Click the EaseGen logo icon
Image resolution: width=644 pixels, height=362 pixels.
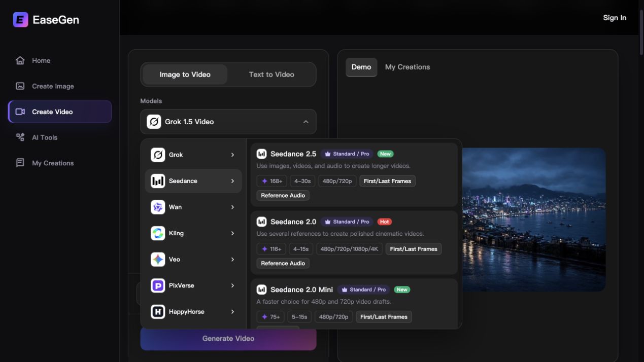(20, 20)
